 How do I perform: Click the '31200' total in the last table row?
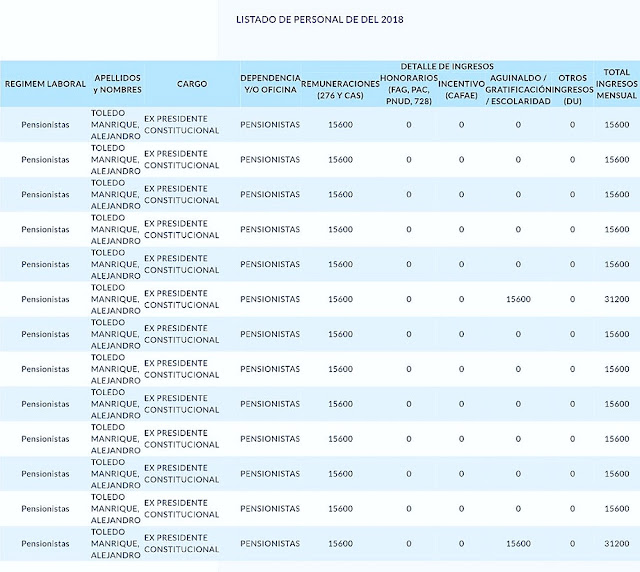point(617,544)
